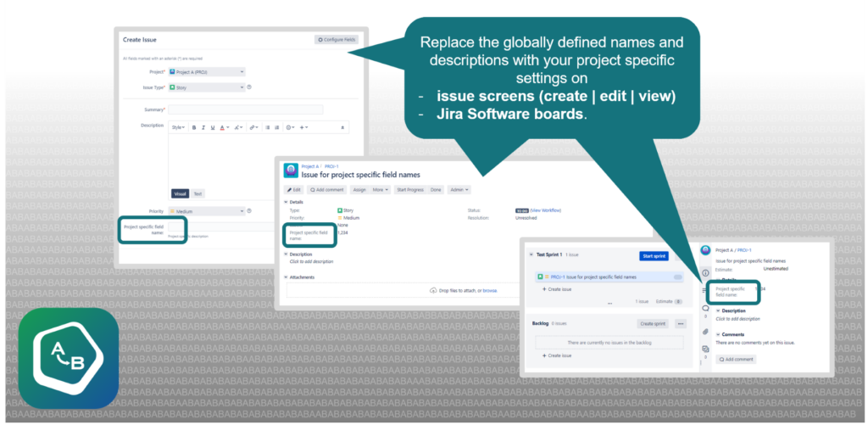Collapse the Attachments section
The height and width of the screenshot is (425, 868).
287,277
